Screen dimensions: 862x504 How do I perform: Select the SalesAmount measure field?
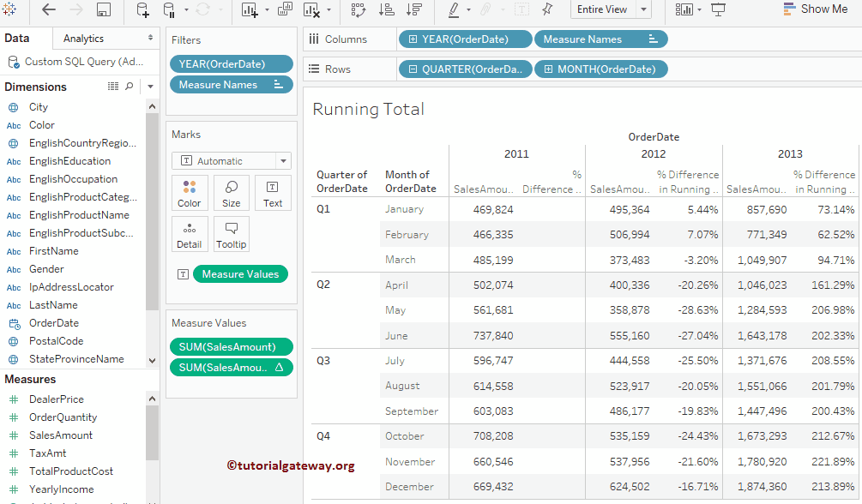click(61, 435)
